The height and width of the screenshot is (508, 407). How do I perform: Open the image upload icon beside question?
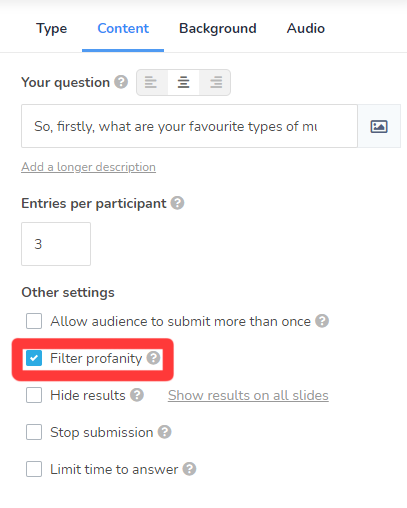[379, 126]
